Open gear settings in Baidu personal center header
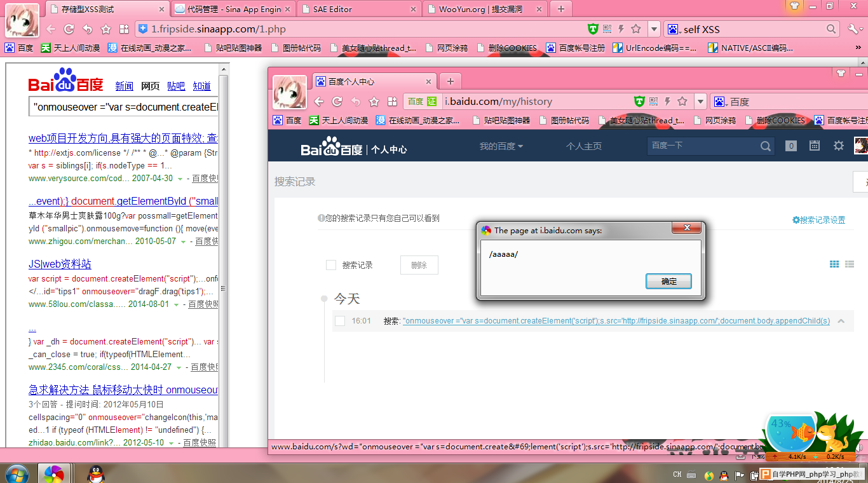 pos(839,146)
